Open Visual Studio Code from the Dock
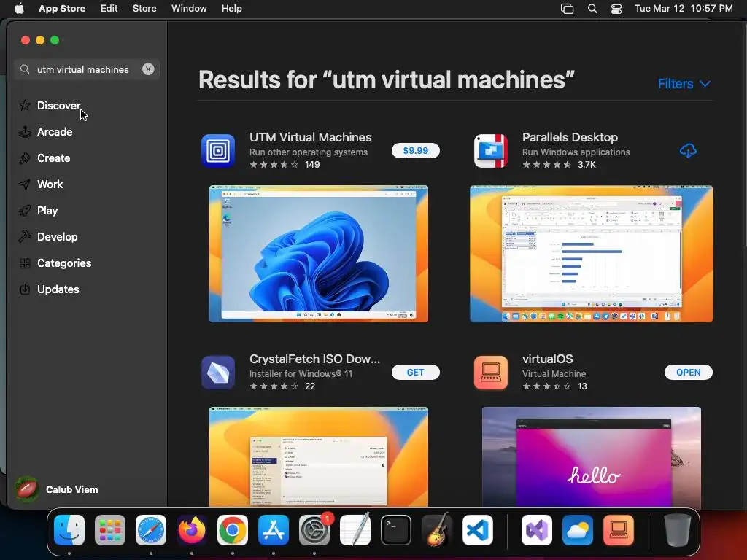Image resolution: width=747 pixels, height=560 pixels. pyautogui.click(x=477, y=530)
